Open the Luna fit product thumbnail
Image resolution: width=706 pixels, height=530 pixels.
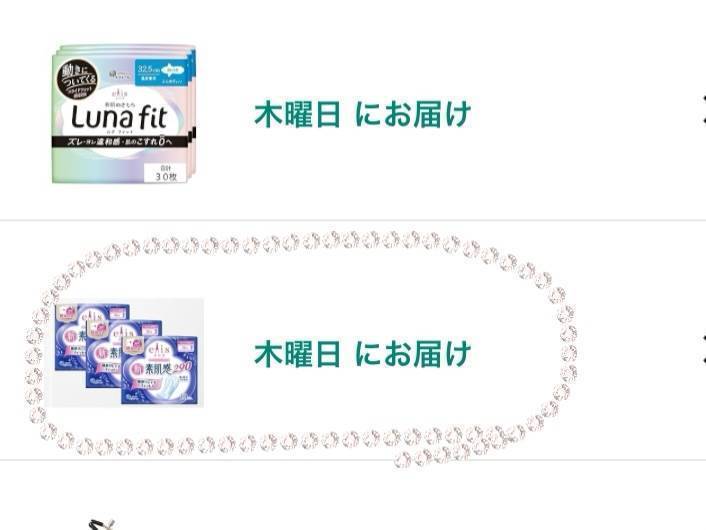point(124,113)
